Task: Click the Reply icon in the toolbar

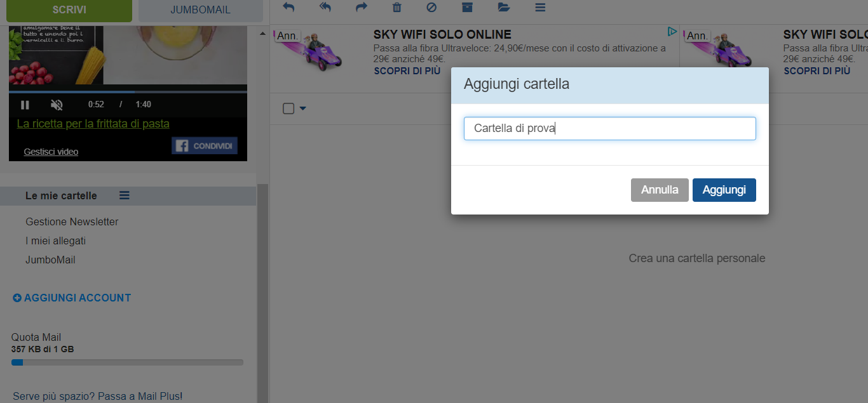Action: point(288,8)
